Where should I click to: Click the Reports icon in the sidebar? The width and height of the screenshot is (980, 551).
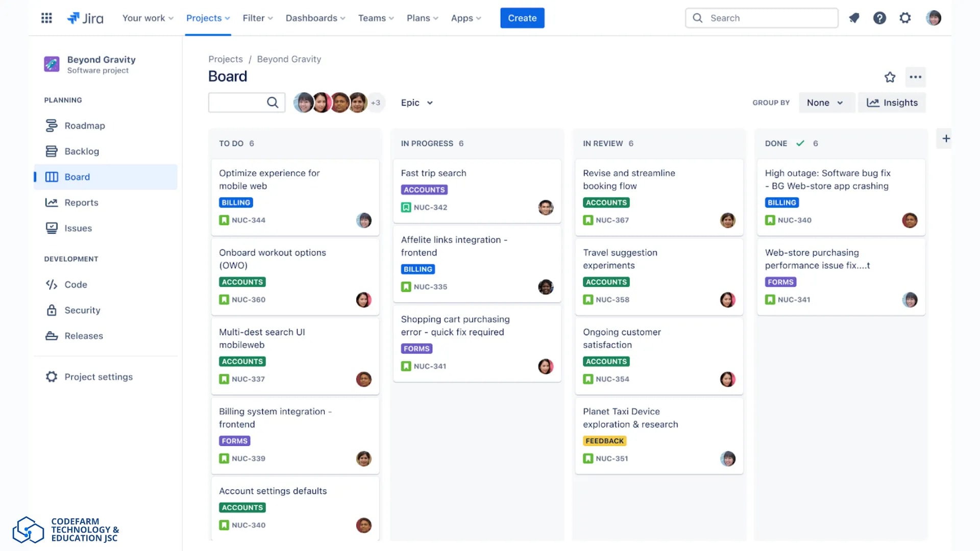(x=52, y=203)
